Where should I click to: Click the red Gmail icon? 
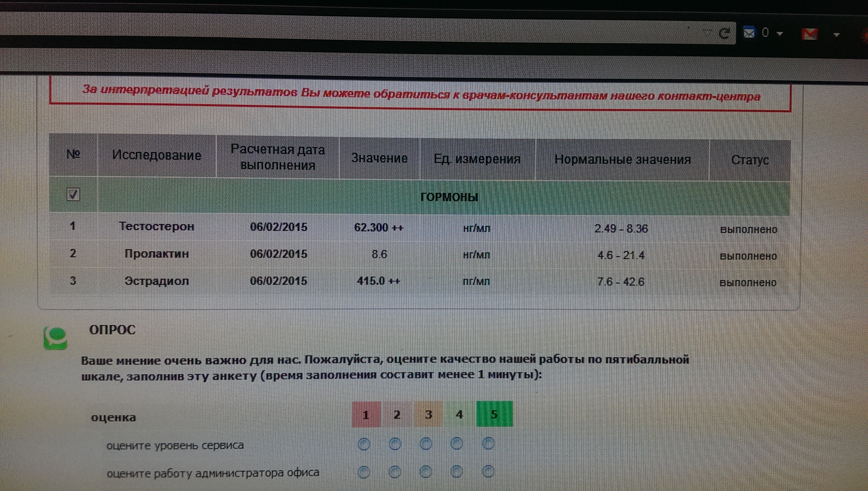pos(810,34)
